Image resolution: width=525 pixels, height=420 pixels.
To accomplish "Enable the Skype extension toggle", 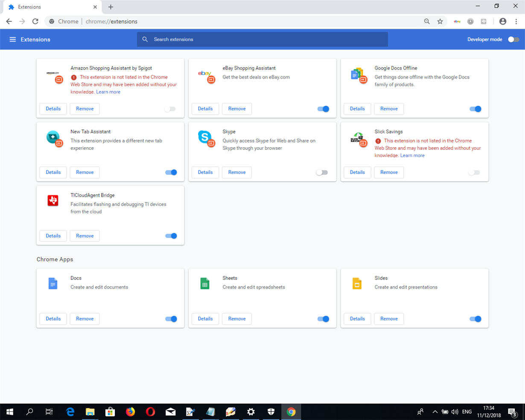I will 322,172.
